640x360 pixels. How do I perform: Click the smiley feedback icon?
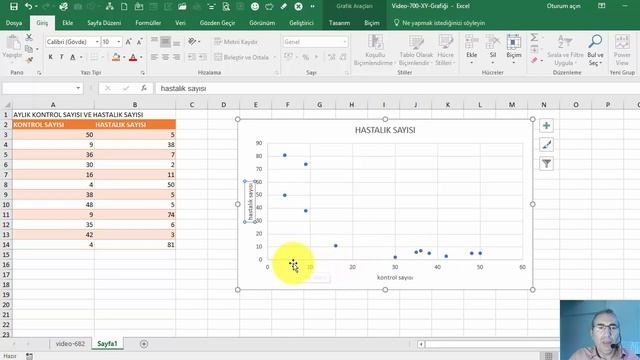click(x=255, y=6)
